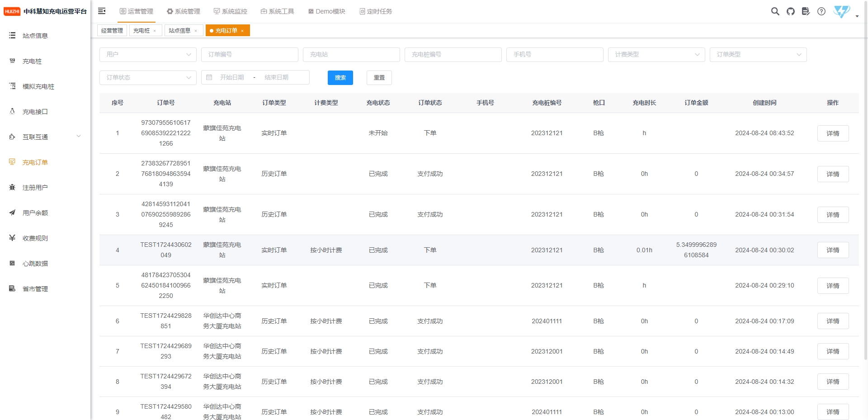Image resolution: width=868 pixels, height=420 pixels.
Task: Open the 运营管理 top menu
Action: coord(136,11)
